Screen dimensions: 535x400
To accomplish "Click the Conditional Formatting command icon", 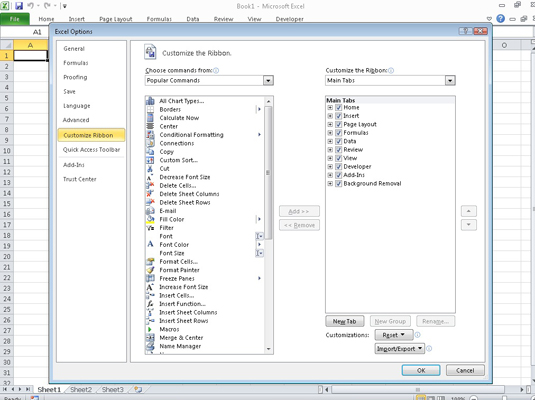I will coord(150,134).
